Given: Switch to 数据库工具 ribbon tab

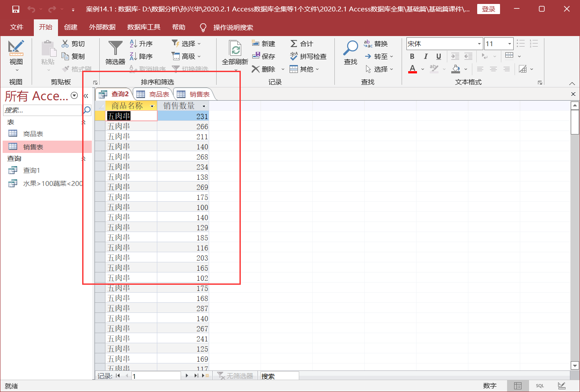Looking at the screenshot, I should [x=144, y=27].
